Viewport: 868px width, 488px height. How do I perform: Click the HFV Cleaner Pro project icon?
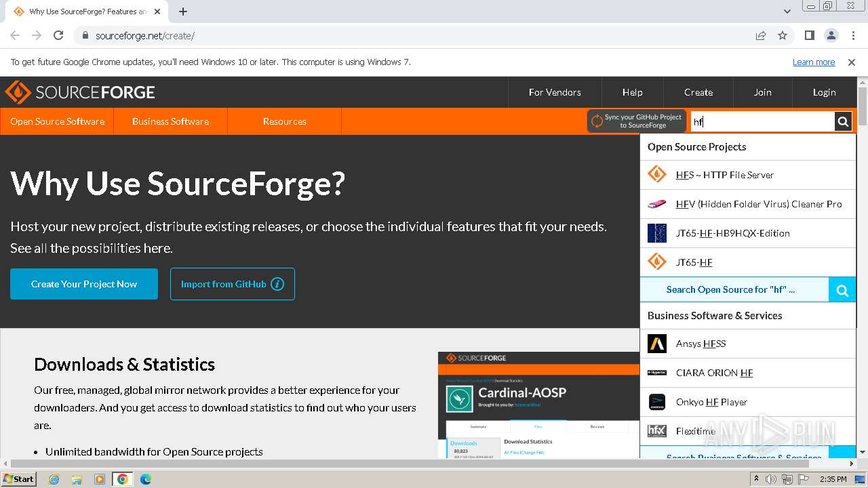click(656, 204)
